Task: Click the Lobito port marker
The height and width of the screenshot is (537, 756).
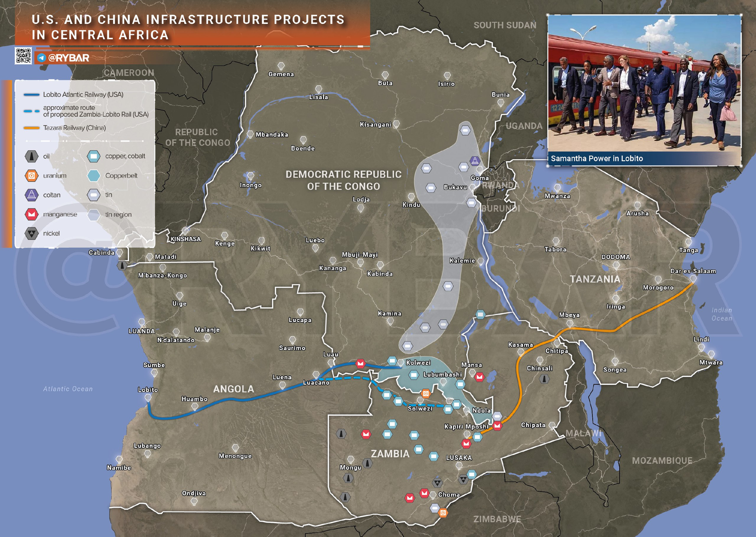Action: click(148, 398)
